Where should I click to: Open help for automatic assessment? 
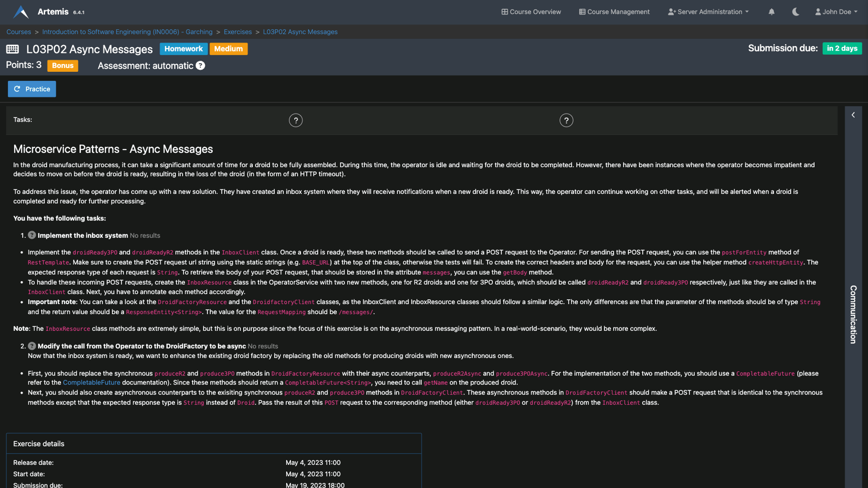click(x=201, y=66)
